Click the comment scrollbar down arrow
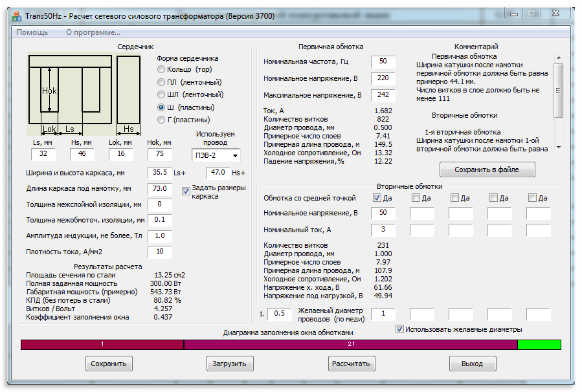 pos(558,147)
